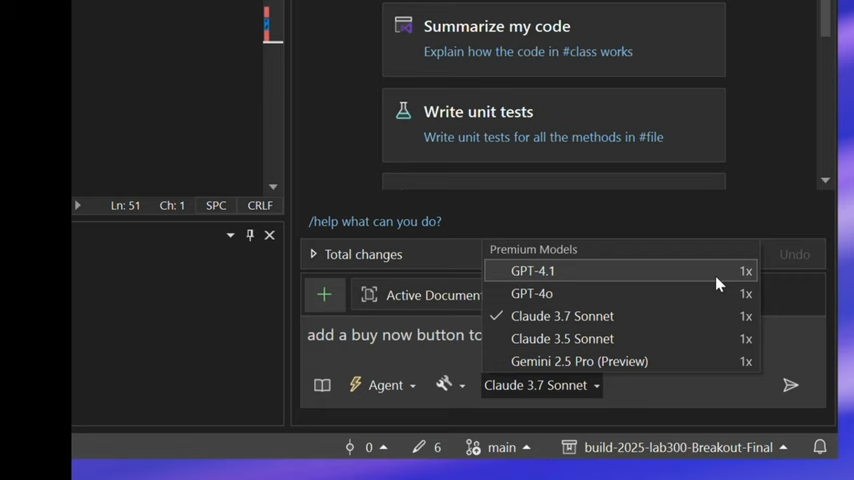Image resolution: width=854 pixels, height=480 pixels.
Task: Select the checked Claude 3.7 Sonnet entry
Action: pyautogui.click(x=620, y=316)
